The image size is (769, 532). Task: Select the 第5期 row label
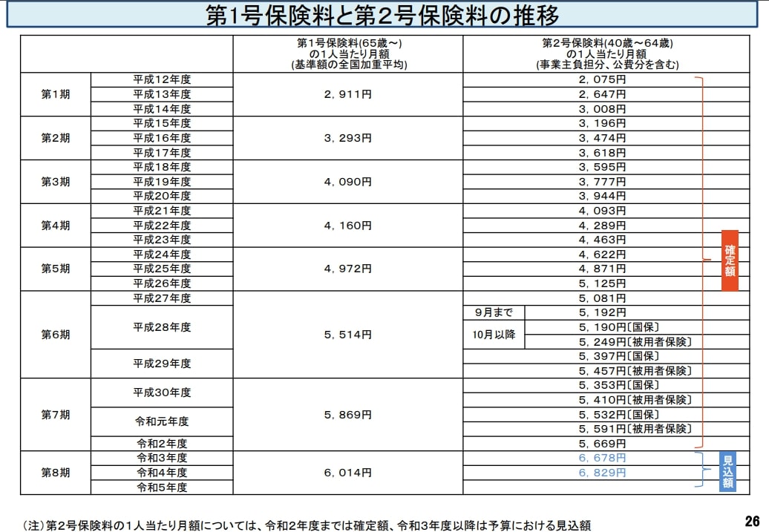(56, 269)
